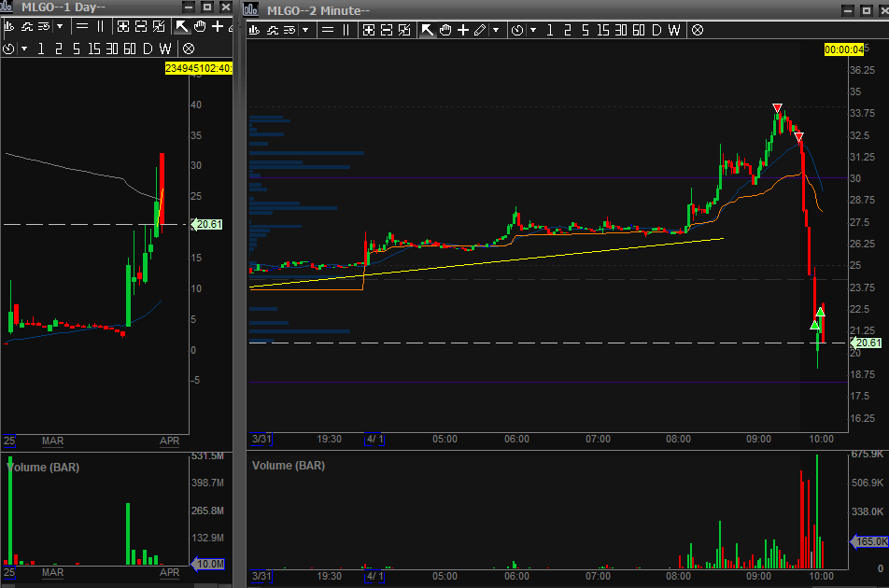Screen dimensions: 889x588
Task: Click the 20.61 price label on 1 Day chart
Action: point(207,224)
